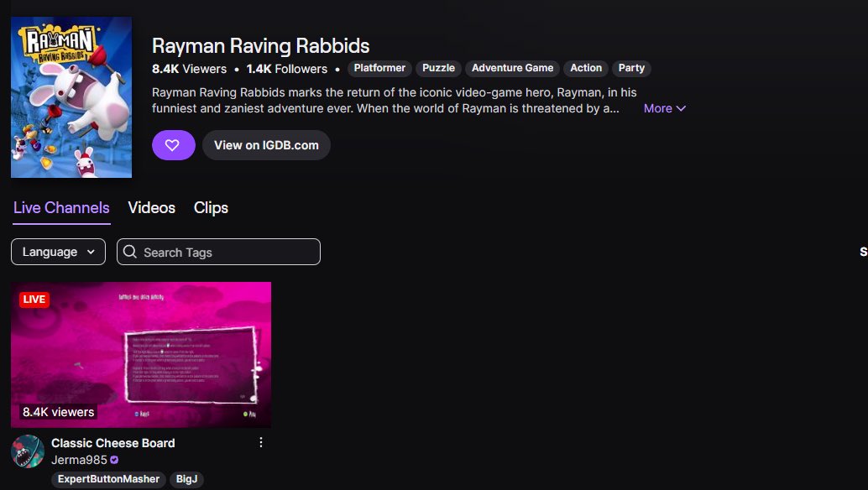Select the Adventure Game tag
Screen dimensions: 868x490
(x=513, y=68)
